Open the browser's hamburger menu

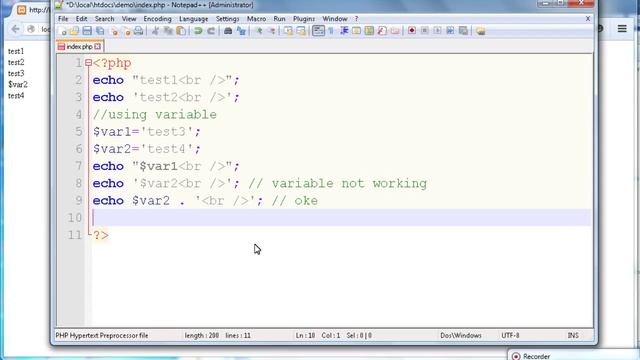point(622,29)
